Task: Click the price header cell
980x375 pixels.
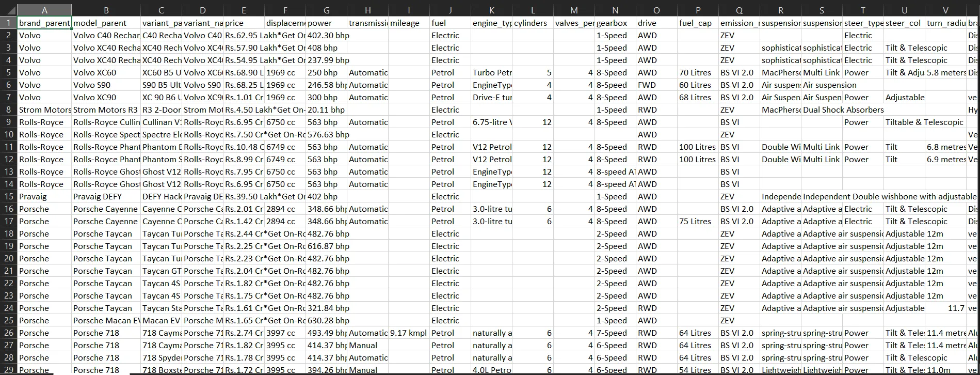Action: click(244, 23)
